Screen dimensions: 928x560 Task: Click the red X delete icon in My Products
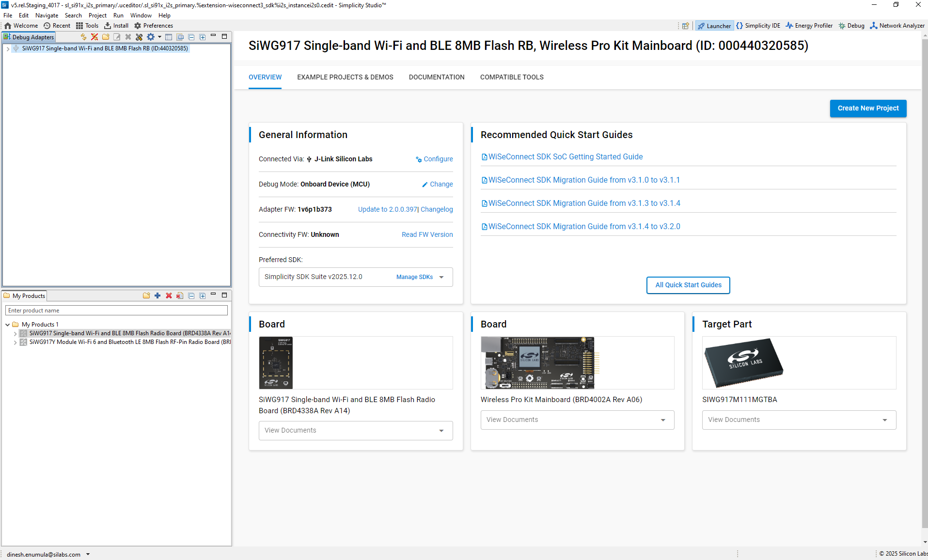(x=169, y=296)
